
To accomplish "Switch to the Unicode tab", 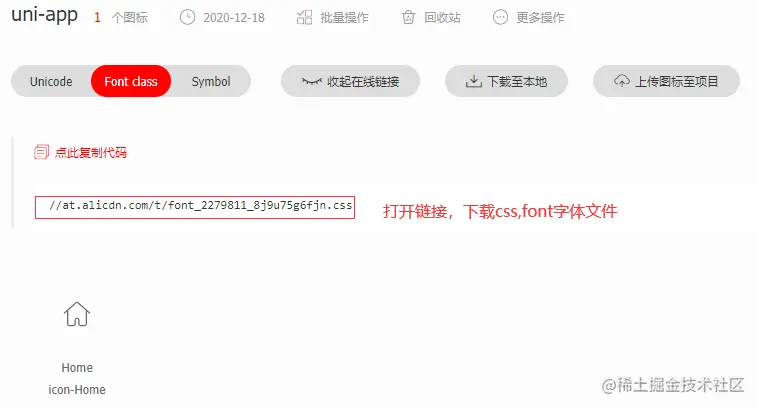I will tap(51, 81).
